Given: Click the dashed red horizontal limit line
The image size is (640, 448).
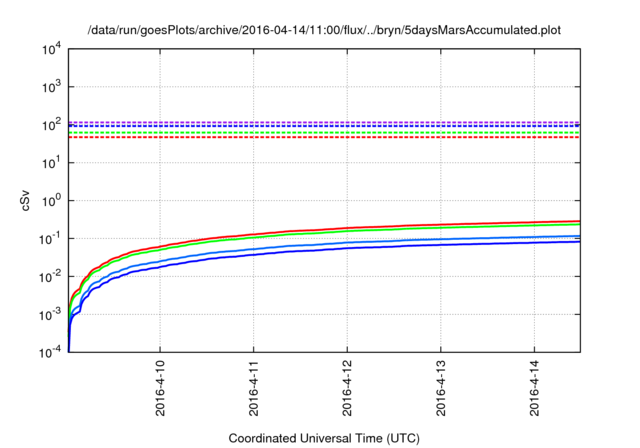Looking at the screenshot, I should [x=300, y=137].
